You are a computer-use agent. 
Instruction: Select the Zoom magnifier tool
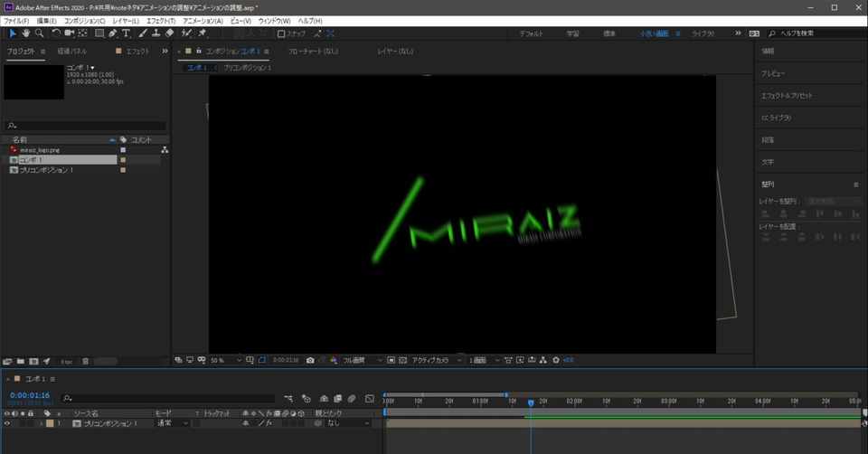click(39, 33)
